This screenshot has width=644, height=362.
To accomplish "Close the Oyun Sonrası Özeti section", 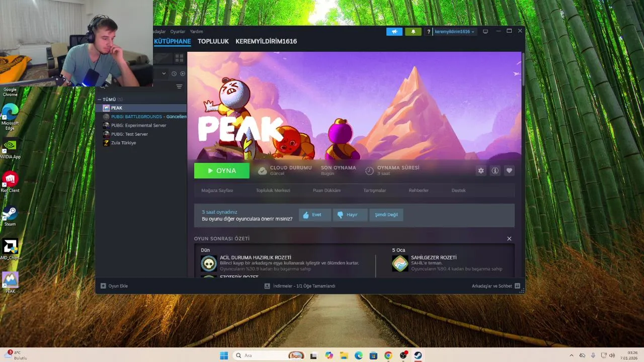I will click(509, 239).
